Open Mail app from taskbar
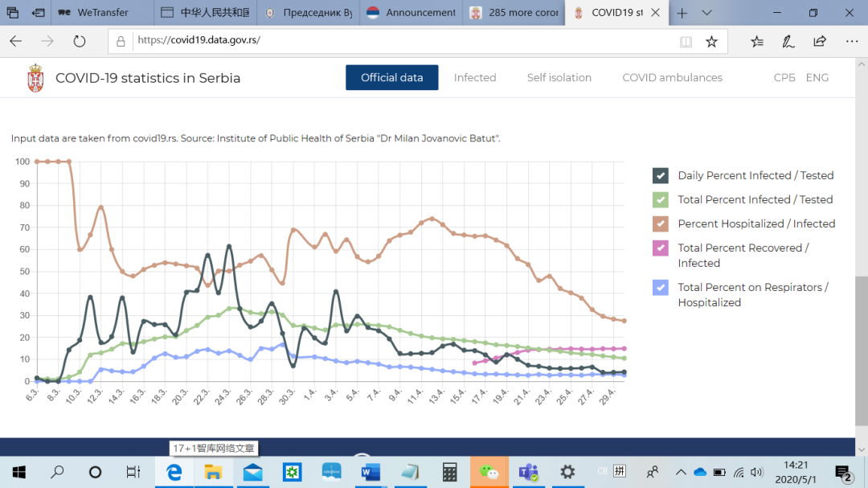The image size is (868, 488). pyautogui.click(x=252, y=472)
